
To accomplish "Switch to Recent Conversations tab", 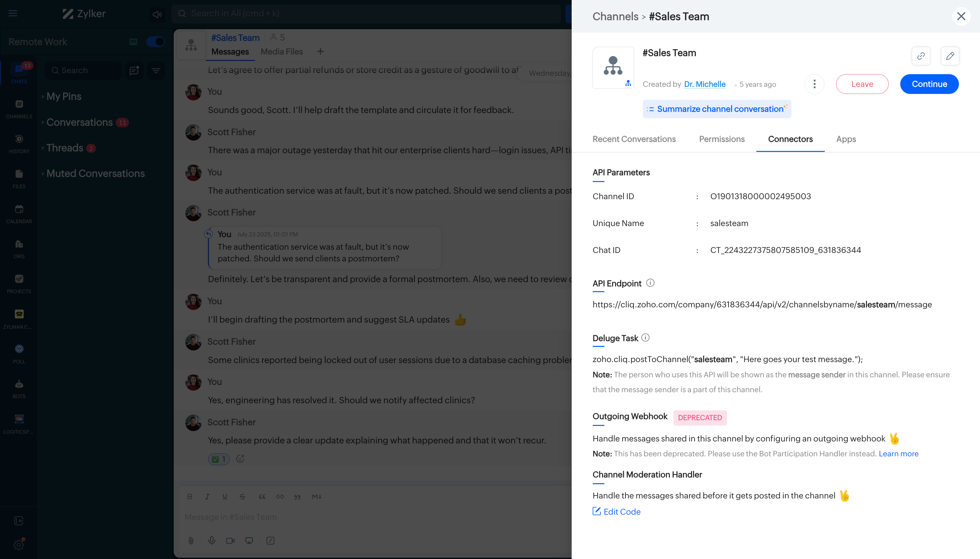I will point(634,139).
